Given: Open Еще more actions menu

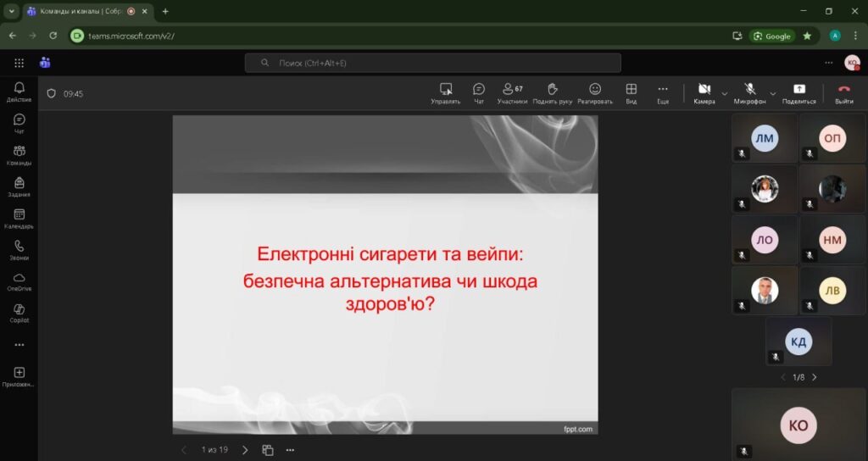Looking at the screenshot, I should [x=663, y=92].
